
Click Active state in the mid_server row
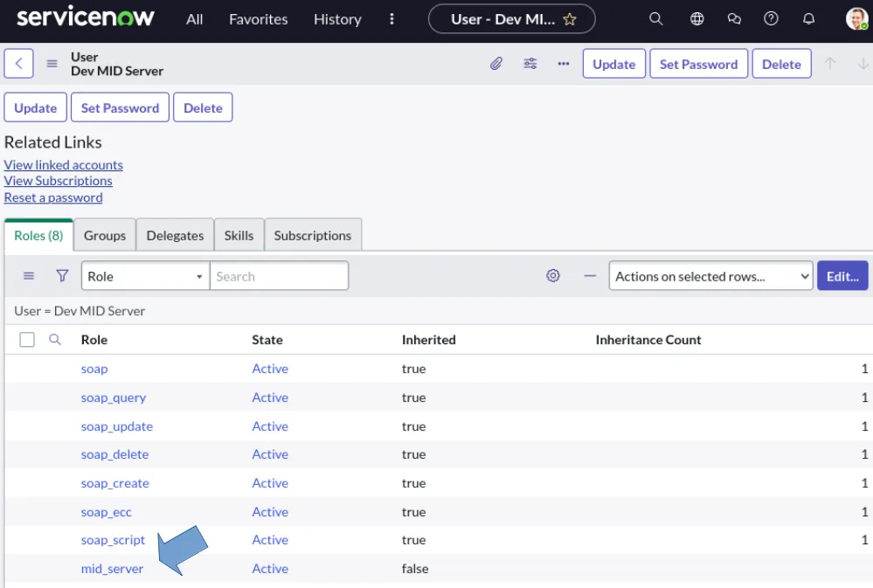(x=270, y=569)
